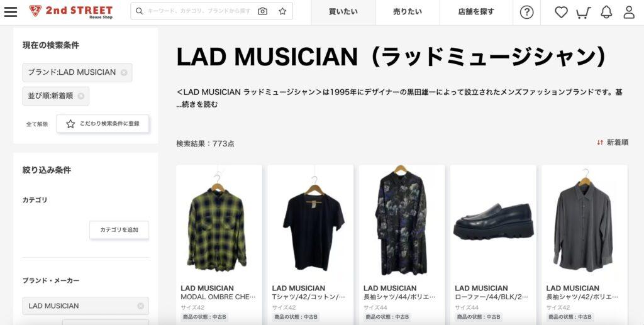
Task: Open the help question mark icon
Action: (x=526, y=13)
